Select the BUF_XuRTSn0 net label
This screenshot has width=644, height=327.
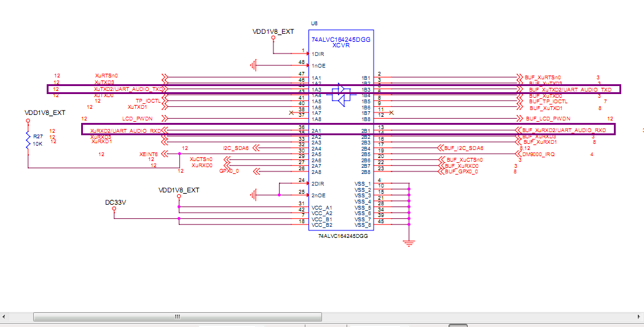point(543,77)
